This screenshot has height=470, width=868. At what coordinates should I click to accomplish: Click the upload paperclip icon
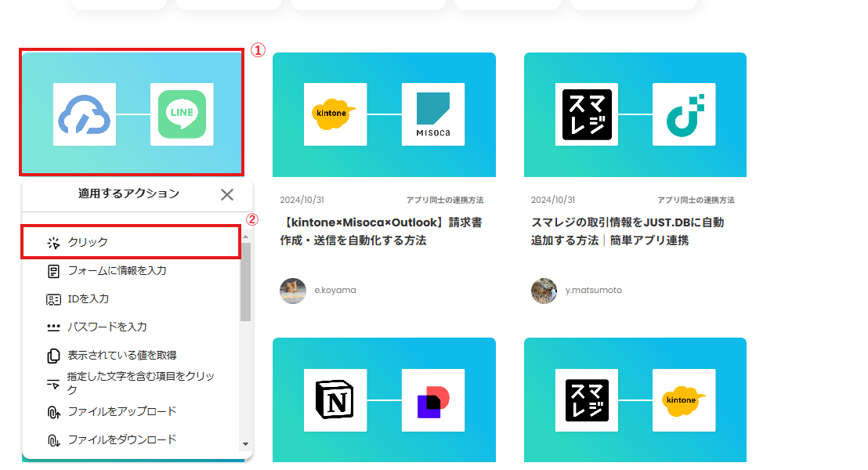[53, 413]
